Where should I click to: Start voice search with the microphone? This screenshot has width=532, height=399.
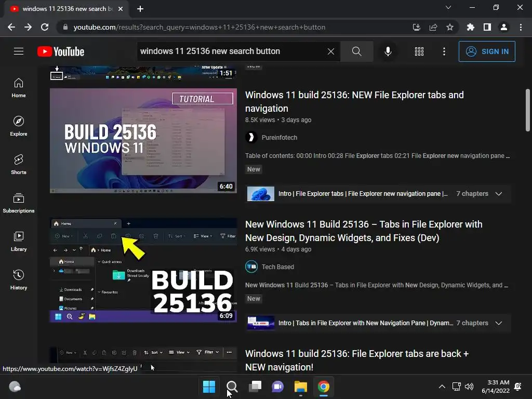[x=388, y=51]
